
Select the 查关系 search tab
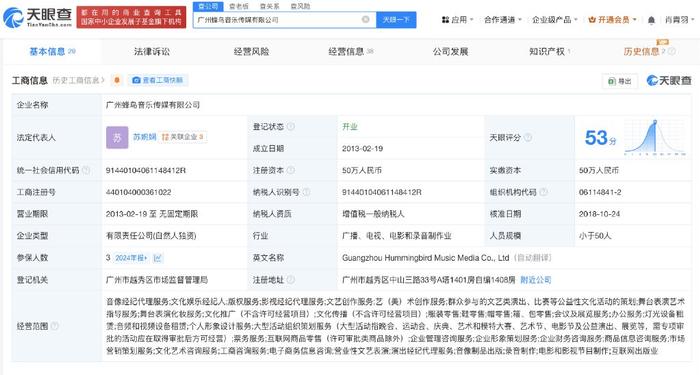[x=270, y=6]
